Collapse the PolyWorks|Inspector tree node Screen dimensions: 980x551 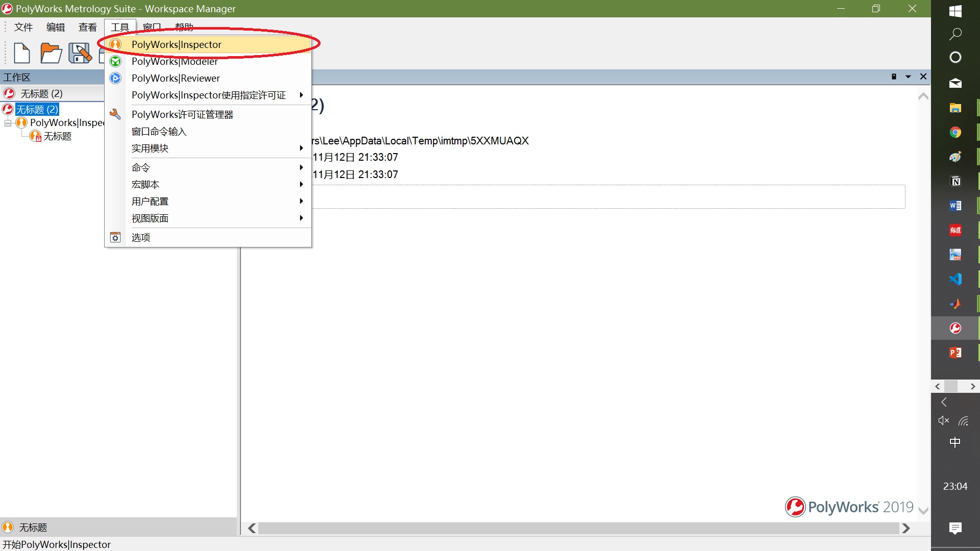tap(8, 123)
